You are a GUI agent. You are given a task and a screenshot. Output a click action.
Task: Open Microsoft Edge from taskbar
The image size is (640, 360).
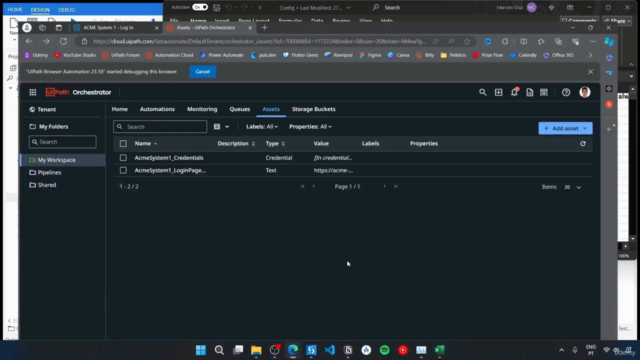tap(293, 350)
